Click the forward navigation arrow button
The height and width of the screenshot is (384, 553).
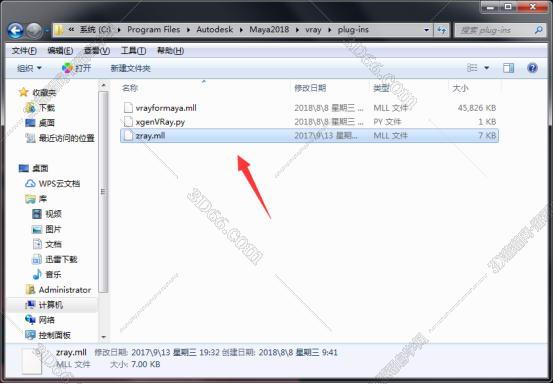[34, 31]
